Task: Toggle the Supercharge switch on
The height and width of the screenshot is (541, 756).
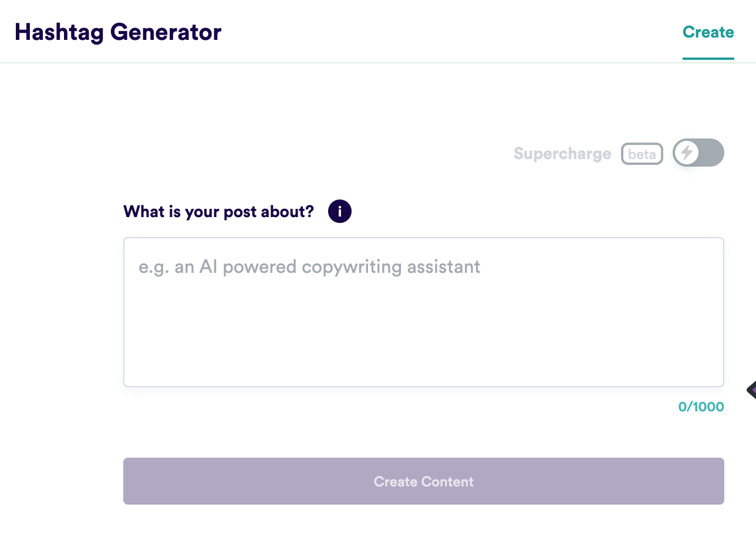Action: 698,153
